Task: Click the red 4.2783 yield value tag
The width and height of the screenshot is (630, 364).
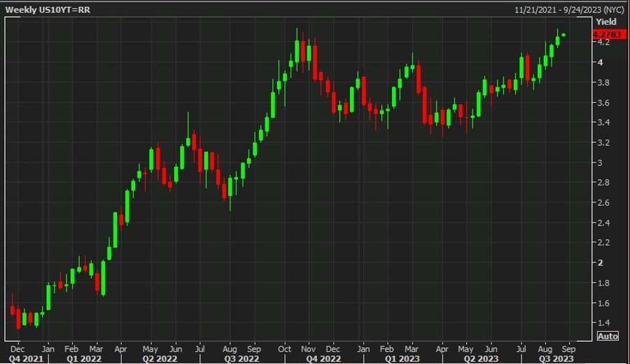Action: (609, 34)
